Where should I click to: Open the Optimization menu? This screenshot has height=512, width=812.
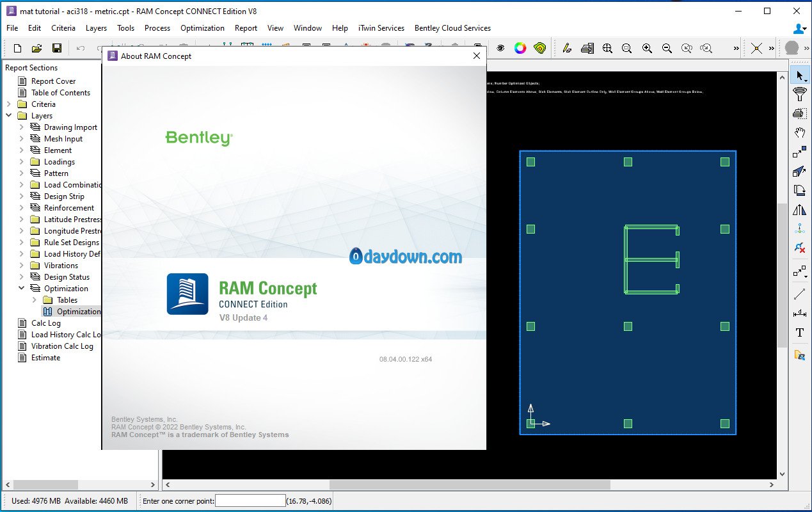202,28
